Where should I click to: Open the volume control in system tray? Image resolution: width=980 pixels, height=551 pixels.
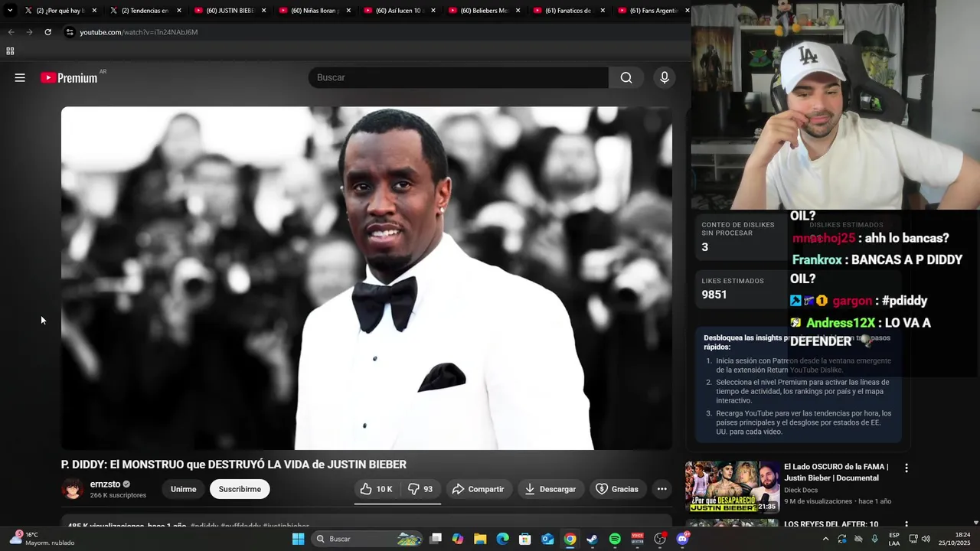[926, 539]
